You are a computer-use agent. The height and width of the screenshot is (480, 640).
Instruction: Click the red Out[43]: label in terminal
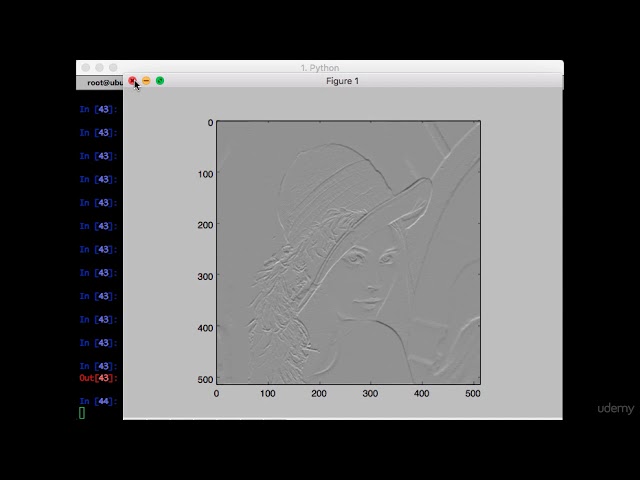click(98, 378)
